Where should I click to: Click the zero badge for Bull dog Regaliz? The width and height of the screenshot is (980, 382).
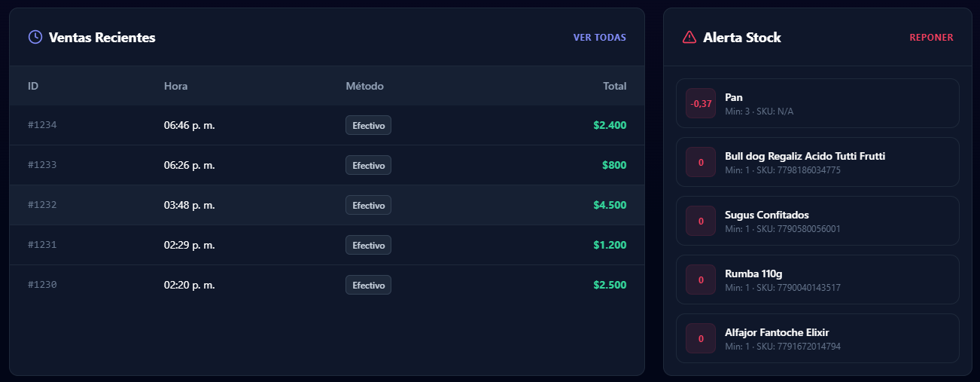click(x=701, y=162)
